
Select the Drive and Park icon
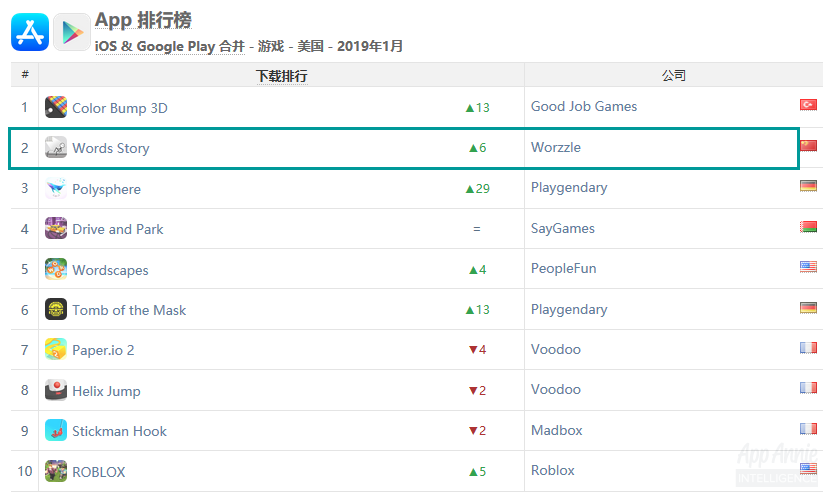coord(56,228)
